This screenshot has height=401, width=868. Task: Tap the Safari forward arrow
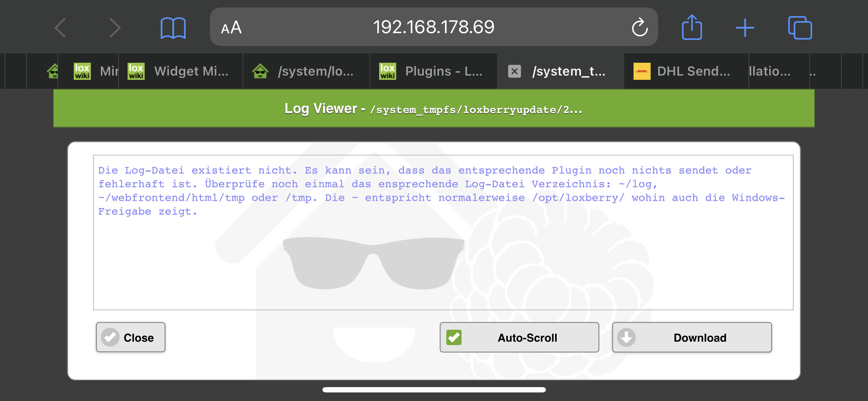(x=114, y=28)
